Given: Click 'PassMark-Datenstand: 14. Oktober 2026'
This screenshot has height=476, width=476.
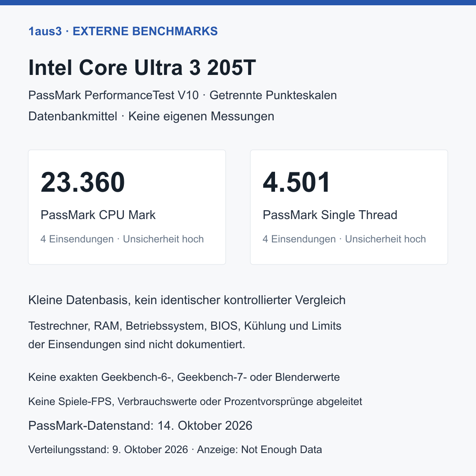Looking at the screenshot, I should (x=140, y=426).
